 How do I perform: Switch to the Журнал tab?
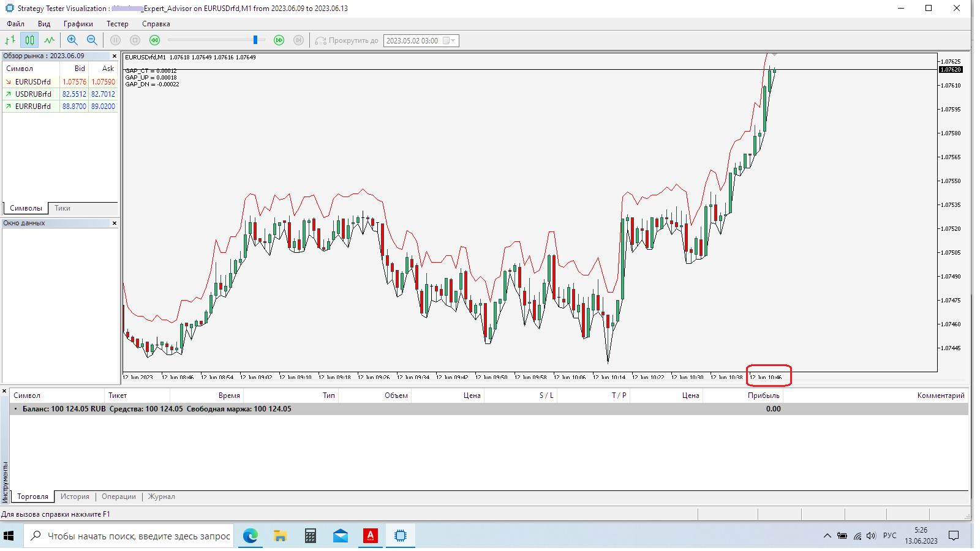point(162,497)
